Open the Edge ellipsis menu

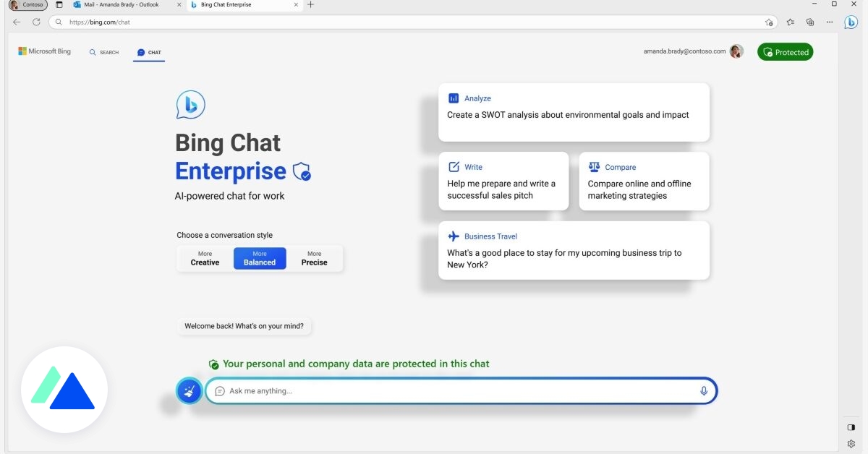click(x=830, y=22)
